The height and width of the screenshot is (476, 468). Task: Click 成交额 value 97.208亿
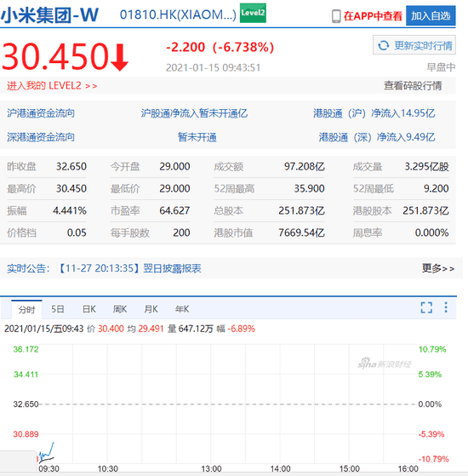click(305, 166)
